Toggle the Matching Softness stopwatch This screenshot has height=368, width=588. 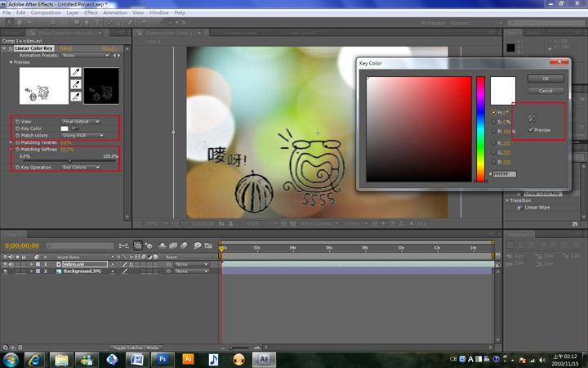(x=17, y=150)
